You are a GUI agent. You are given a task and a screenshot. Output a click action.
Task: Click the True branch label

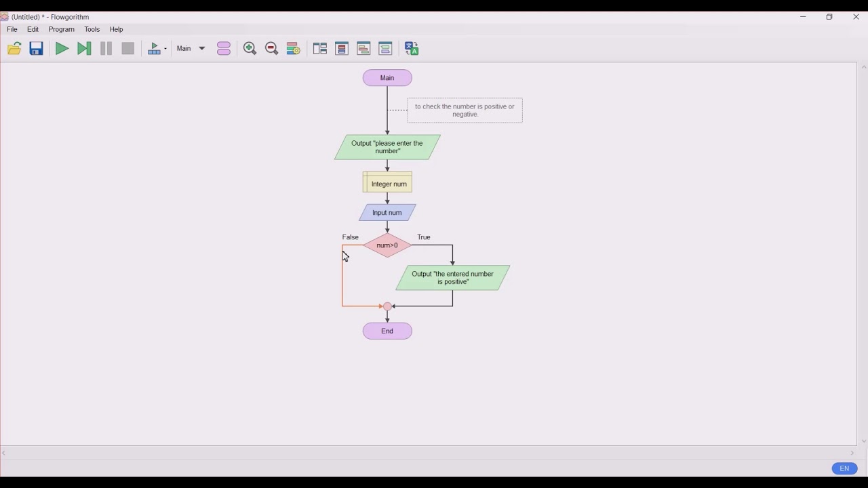[424, 237]
